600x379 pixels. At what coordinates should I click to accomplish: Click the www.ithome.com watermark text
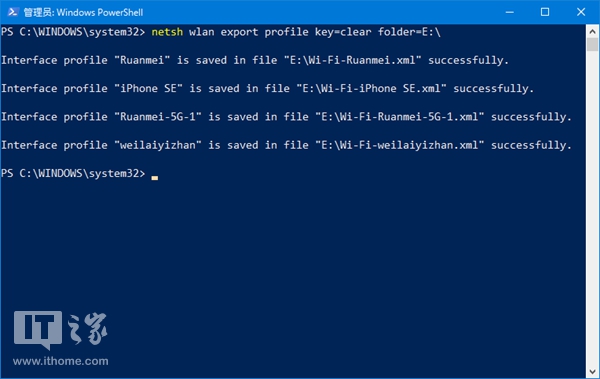coord(60,361)
